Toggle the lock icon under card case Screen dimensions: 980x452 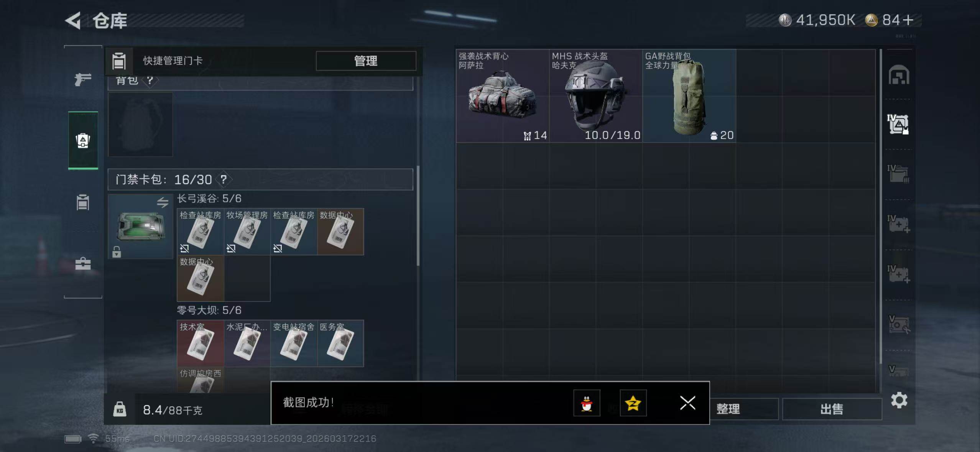tap(117, 252)
